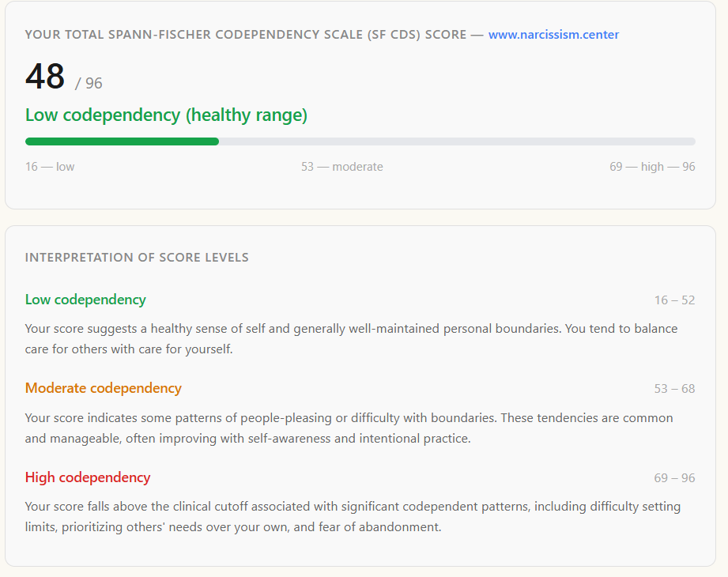
Task: Click the 'Your Total Spann-Fischer Codependency Scale' heading
Action: (246, 35)
